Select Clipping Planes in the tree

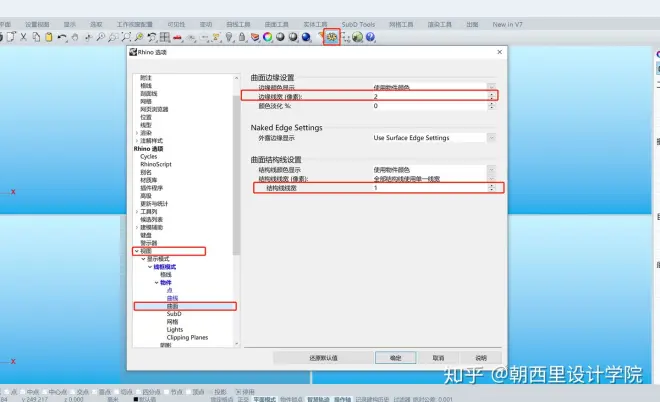[187, 338]
